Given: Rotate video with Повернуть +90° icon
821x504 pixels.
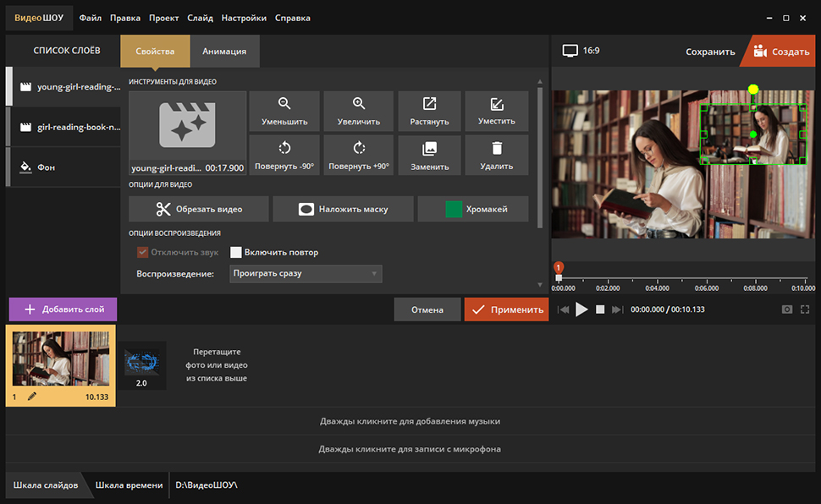Looking at the screenshot, I should pyautogui.click(x=359, y=148).
